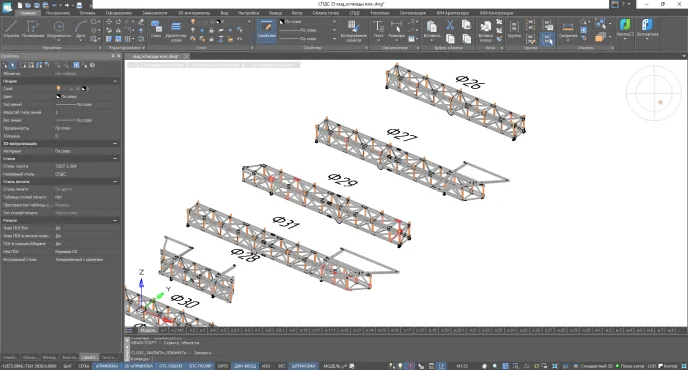The height and width of the screenshot is (370, 688).
Task: Toggle оПРИВЯЗКА object snap
Action: 107,366
